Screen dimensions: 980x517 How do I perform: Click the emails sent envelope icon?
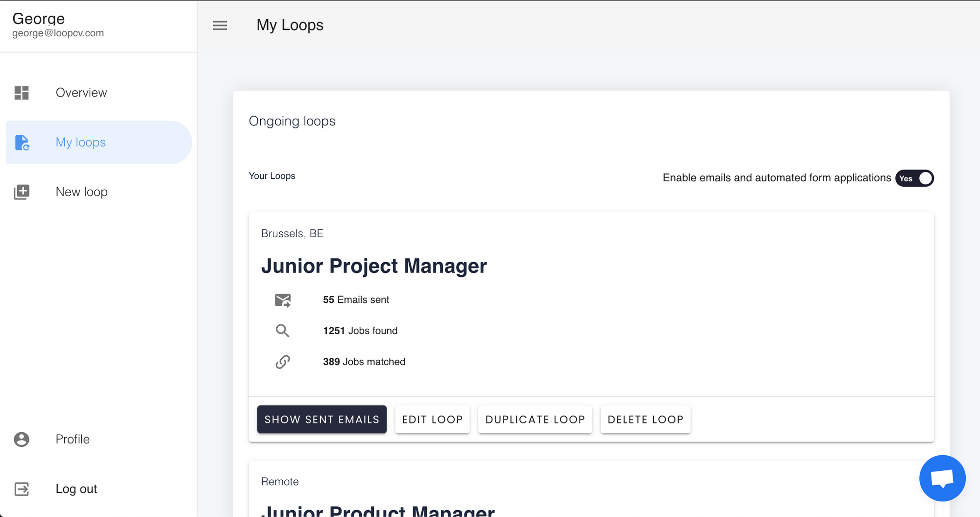pos(283,300)
